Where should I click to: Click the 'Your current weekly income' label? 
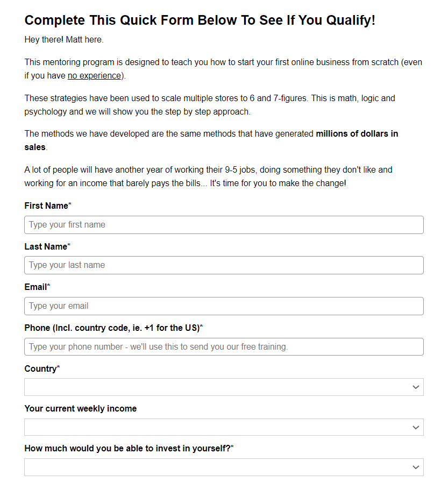click(x=81, y=408)
